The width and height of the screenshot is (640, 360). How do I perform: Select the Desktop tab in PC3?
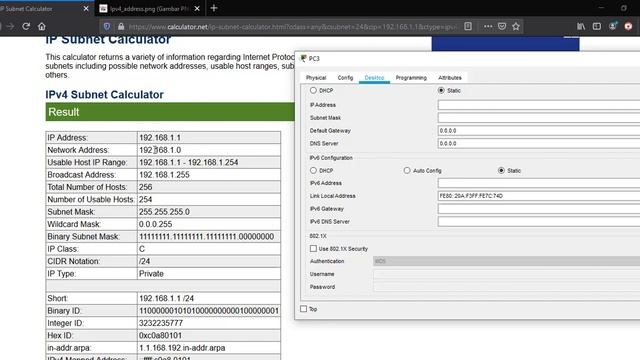(374, 78)
